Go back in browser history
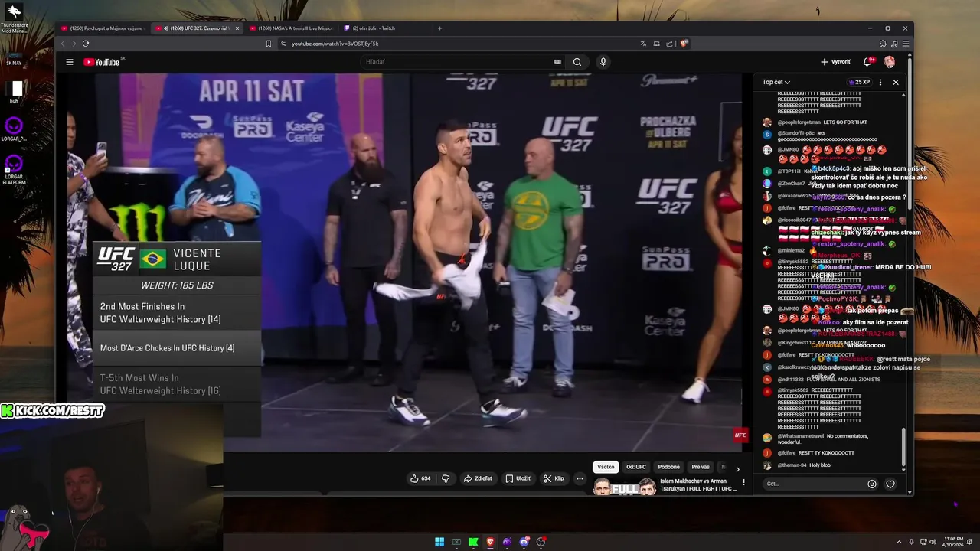This screenshot has width=980, height=551. (x=64, y=44)
